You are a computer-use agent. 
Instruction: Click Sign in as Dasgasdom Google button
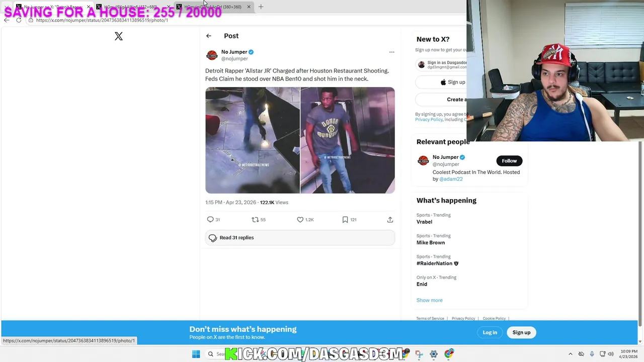click(441, 64)
